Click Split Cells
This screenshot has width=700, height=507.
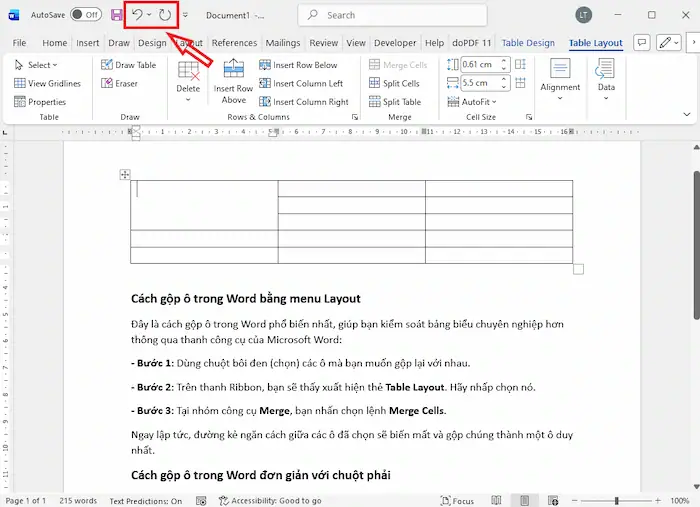coord(394,83)
